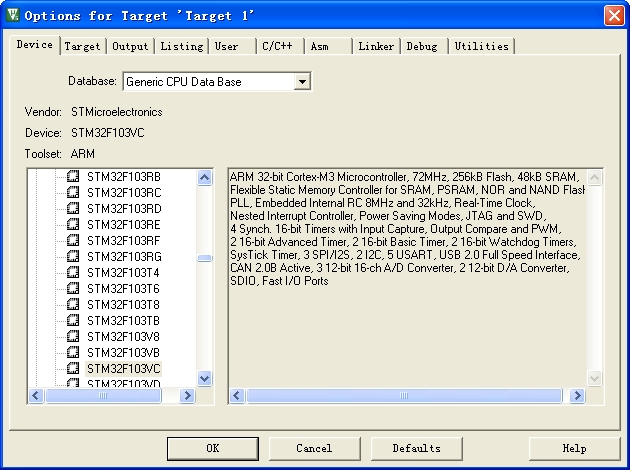Viewport: 630px width, 470px height.
Task: Select highlighted STM32F103VC device
Action: click(124, 368)
